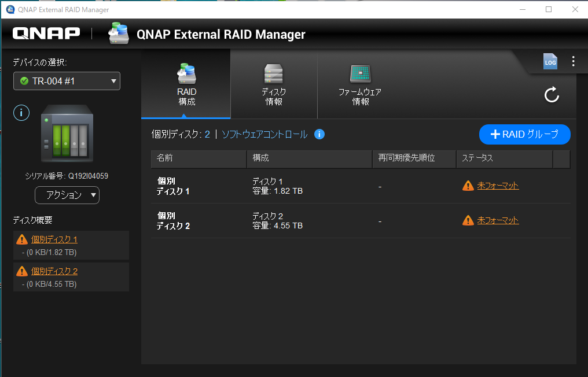Click the + RAID グループ button
This screenshot has width=588, height=377.
pos(524,134)
